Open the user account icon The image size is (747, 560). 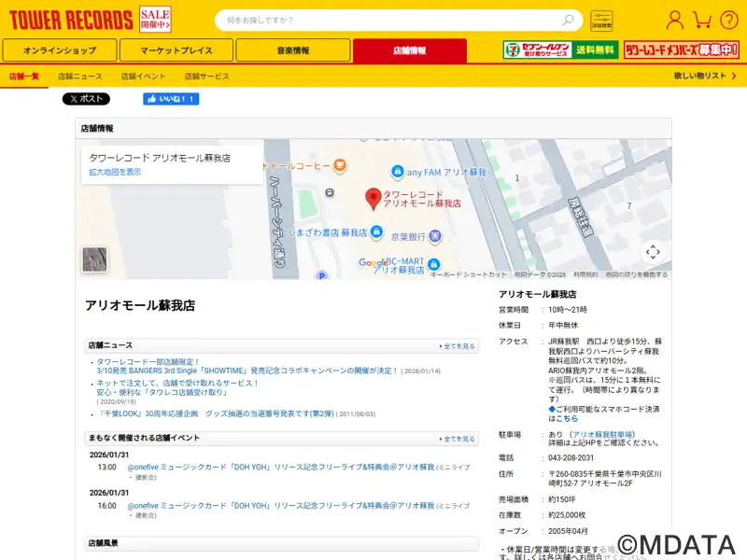(674, 20)
